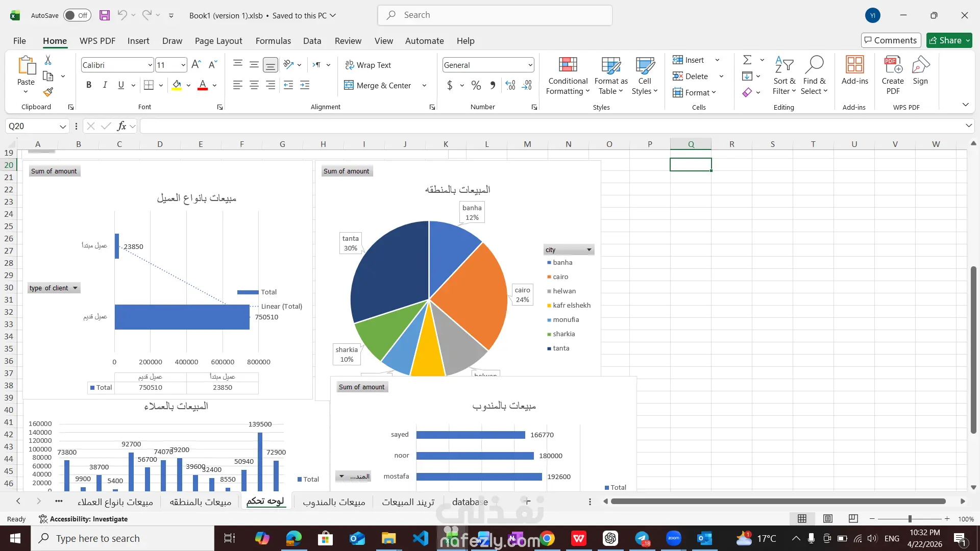Toggle Underline formatting

(121, 85)
